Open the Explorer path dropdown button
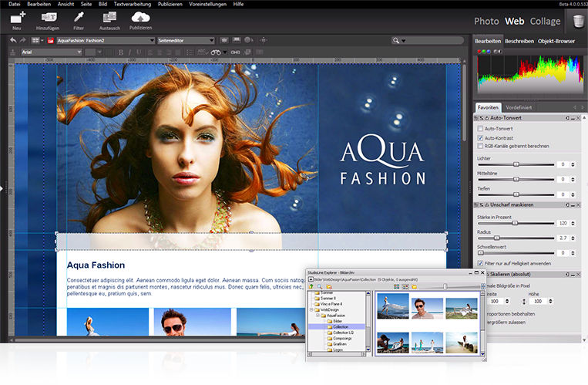This screenshot has height=385, width=588. pyautogui.click(x=311, y=279)
